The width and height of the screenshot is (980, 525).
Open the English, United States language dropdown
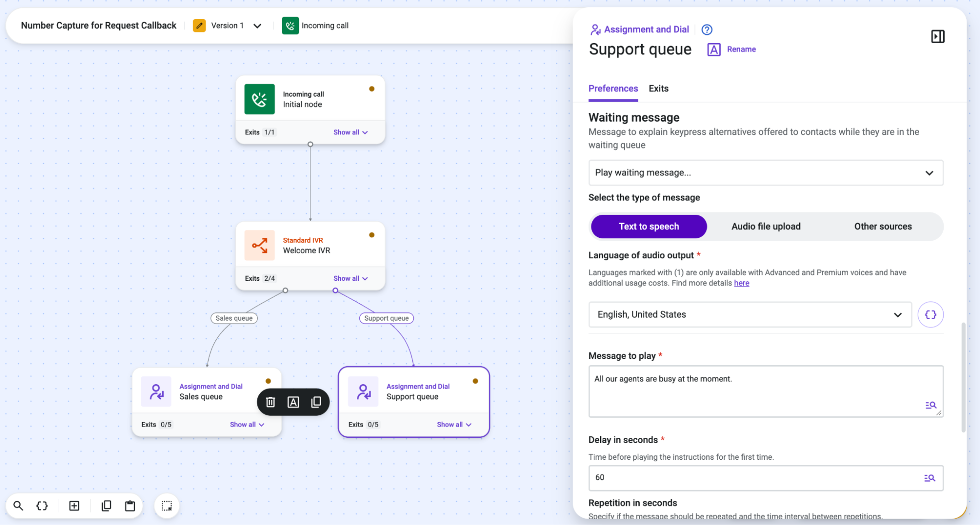tap(750, 315)
